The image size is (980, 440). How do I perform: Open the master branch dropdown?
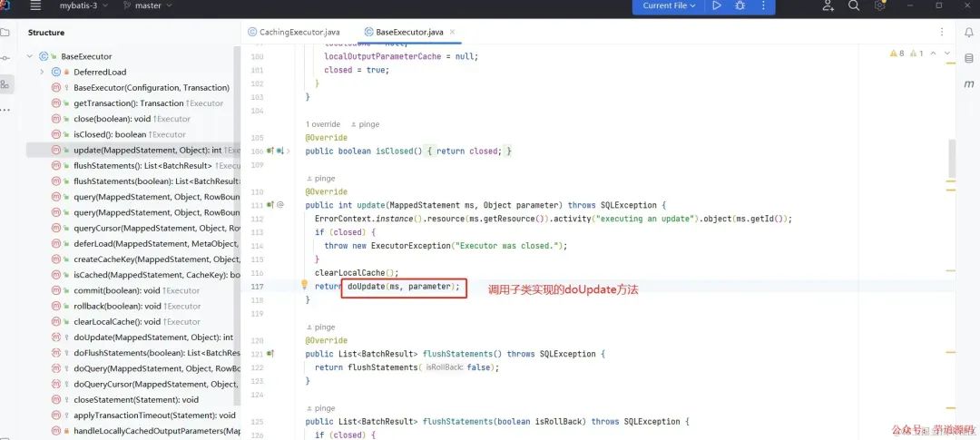[x=148, y=5]
